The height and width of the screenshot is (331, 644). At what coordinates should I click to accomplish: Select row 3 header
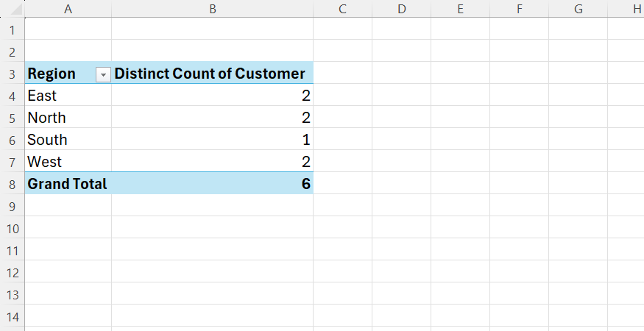13,74
